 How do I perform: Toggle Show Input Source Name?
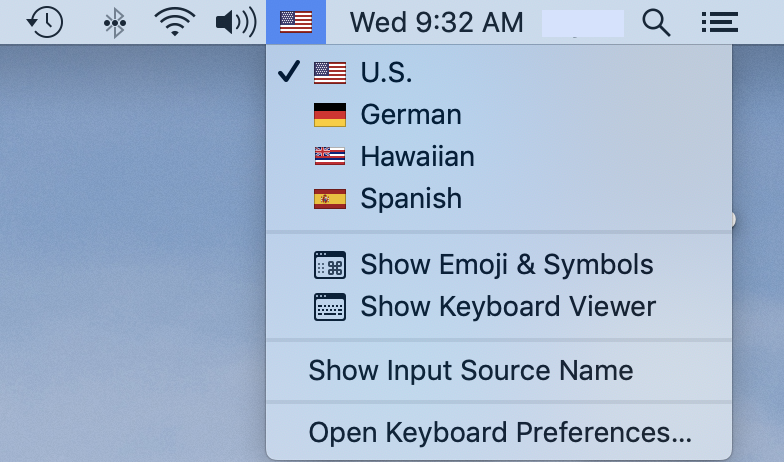pos(470,371)
